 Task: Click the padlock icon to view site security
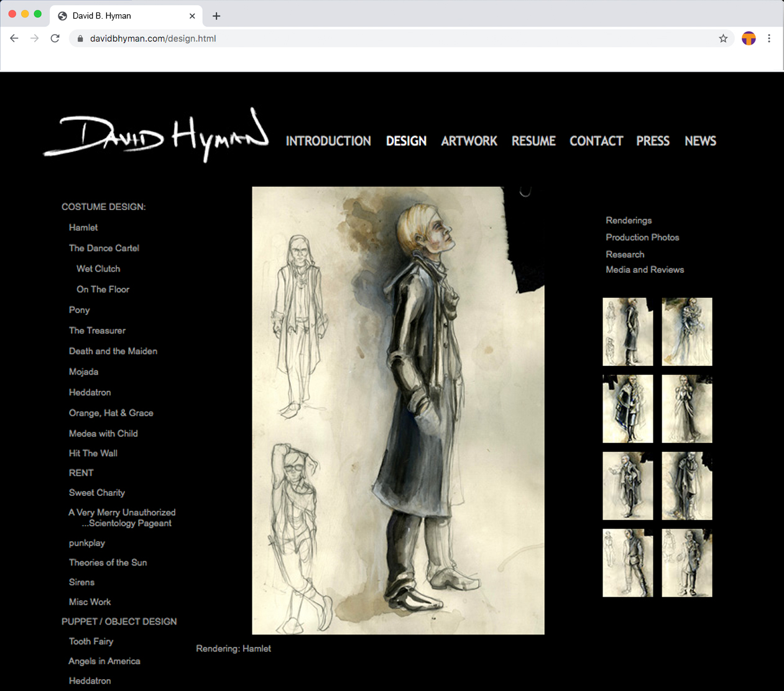click(79, 38)
